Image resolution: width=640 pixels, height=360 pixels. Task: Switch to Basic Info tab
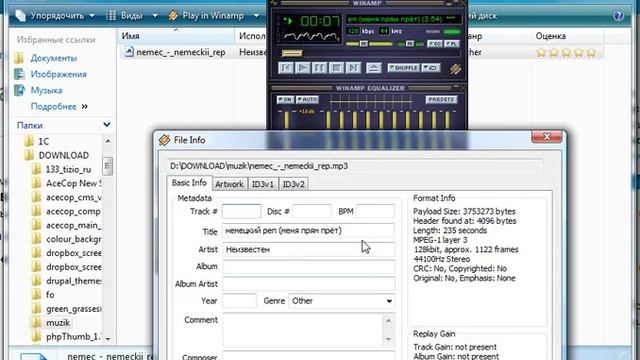tap(189, 183)
